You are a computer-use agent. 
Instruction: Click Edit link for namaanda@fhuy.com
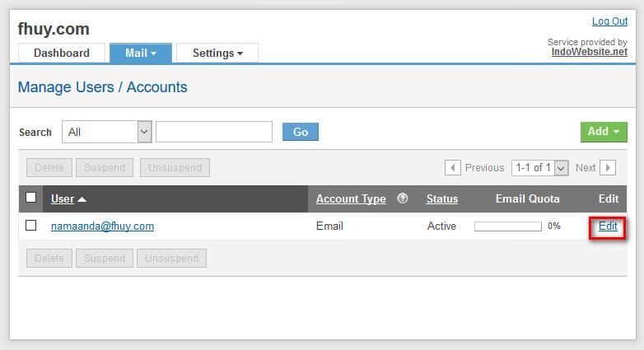pyautogui.click(x=608, y=226)
